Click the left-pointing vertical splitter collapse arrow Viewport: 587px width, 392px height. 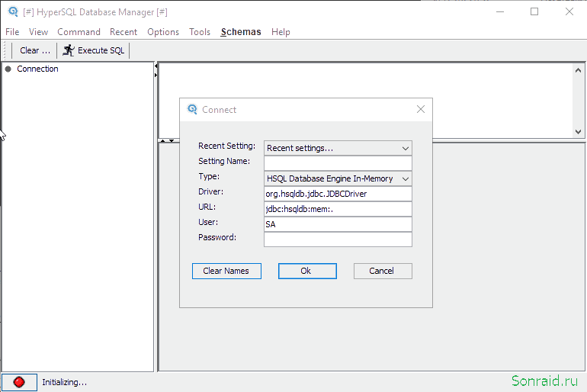coord(156,66)
